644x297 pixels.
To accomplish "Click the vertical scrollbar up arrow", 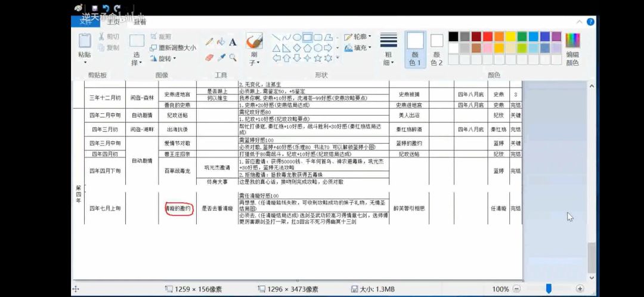I will [592, 86].
